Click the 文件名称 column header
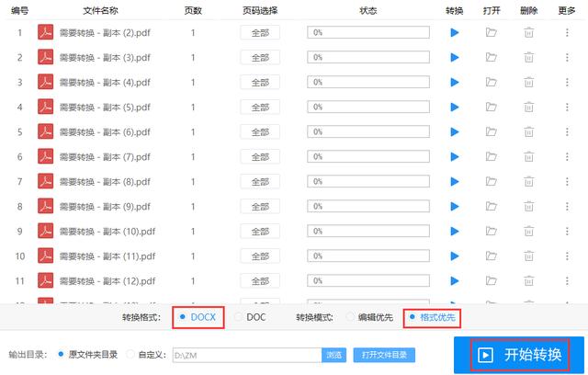This screenshot has height=375, width=588. coord(100,10)
